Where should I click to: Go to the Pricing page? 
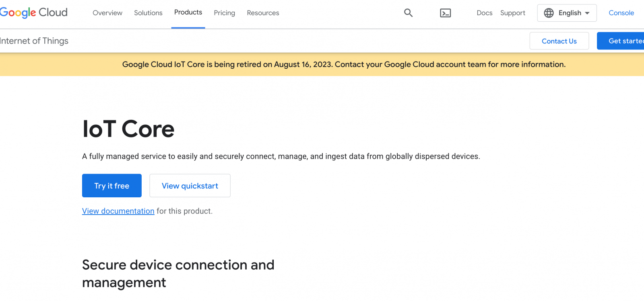[x=224, y=13]
